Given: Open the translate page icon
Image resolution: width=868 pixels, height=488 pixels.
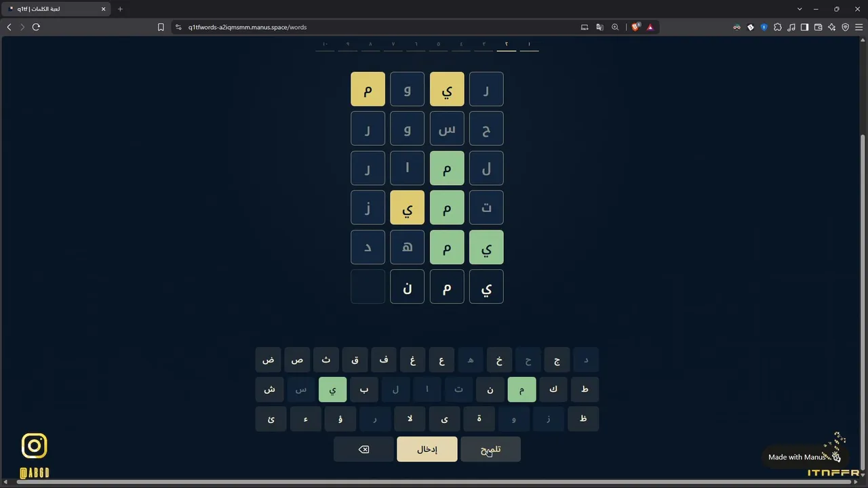Looking at the screenshot, I should point(599,27).
